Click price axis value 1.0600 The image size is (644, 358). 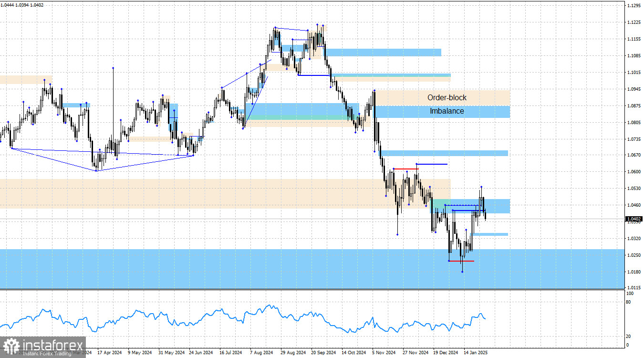634,172
